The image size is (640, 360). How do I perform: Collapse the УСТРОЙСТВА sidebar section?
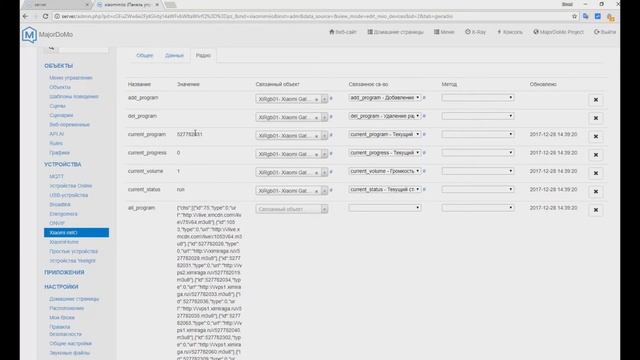pos(62,164)
